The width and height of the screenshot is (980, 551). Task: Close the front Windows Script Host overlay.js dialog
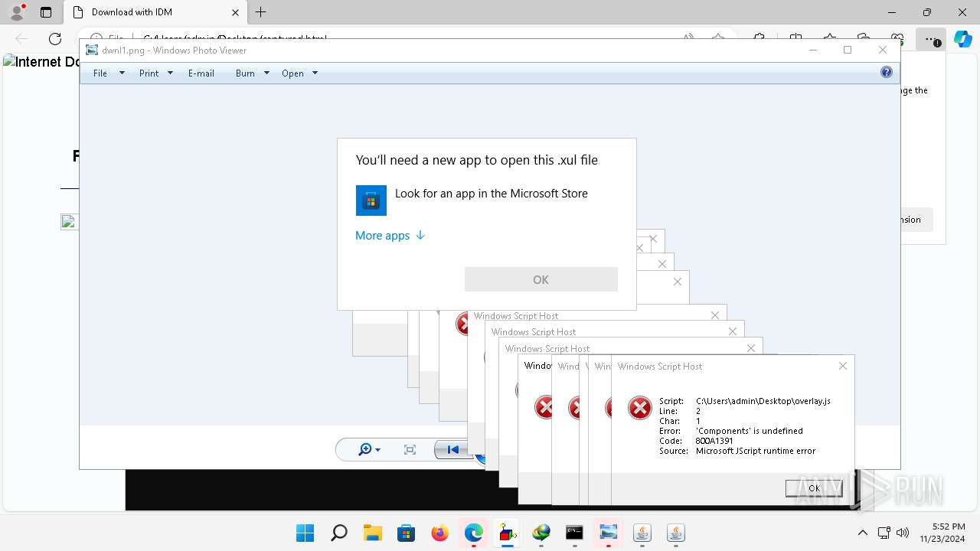click(x=843, y=366)
